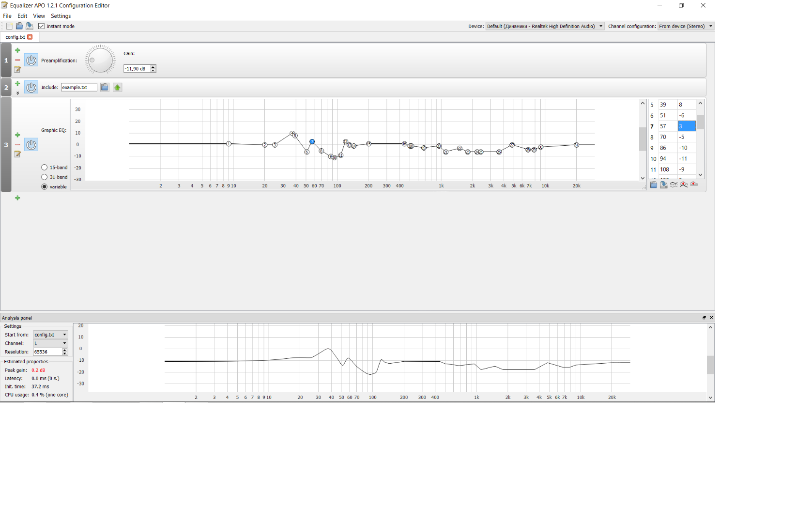
Task: Click the analysis panel scrollbar up arrow
Action: pyautogui.click(x=711, y=327)
